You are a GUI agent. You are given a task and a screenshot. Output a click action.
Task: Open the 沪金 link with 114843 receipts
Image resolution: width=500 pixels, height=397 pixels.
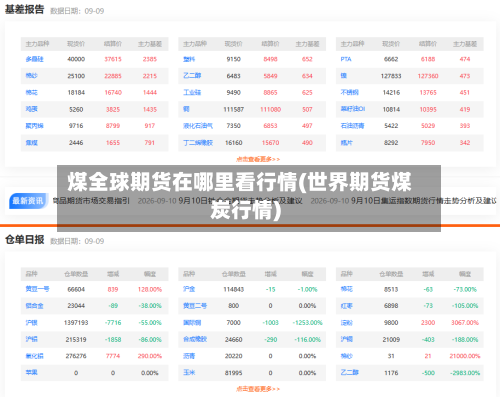pyautogui.click(x=189, y=289)
